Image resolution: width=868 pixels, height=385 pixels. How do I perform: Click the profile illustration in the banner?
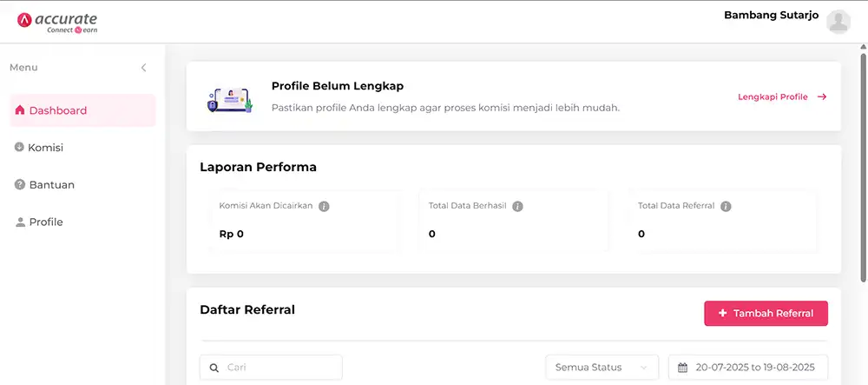(x=229, y=99)
